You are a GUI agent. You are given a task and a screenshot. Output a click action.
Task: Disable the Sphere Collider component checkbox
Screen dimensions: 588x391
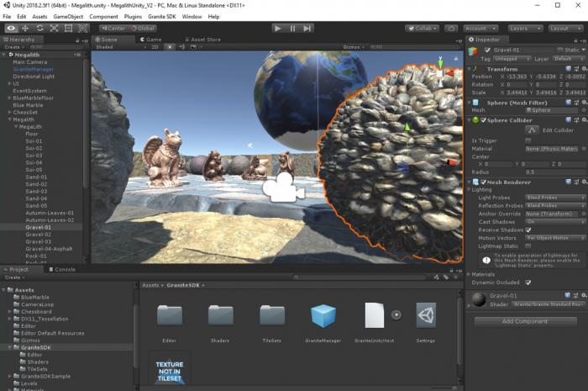pos(483,120)
